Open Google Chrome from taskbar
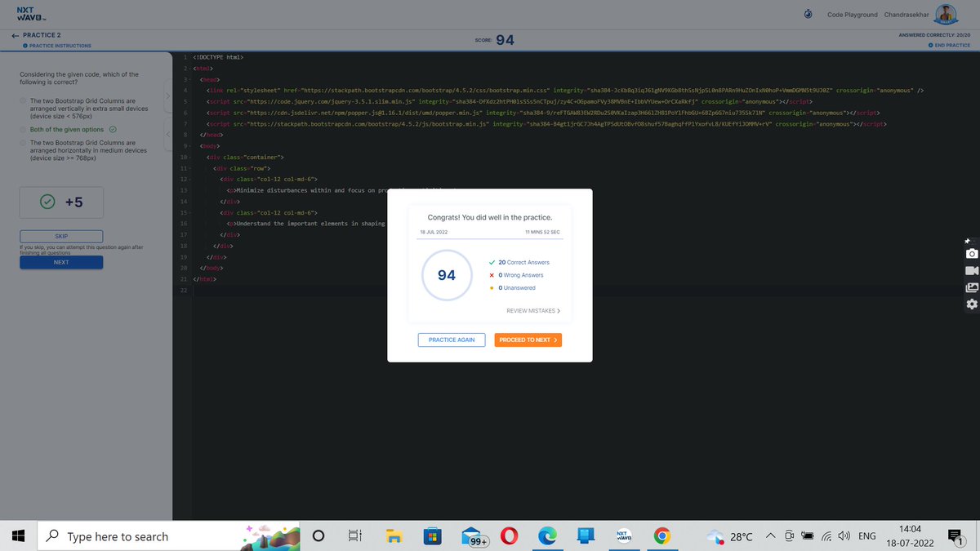Image resolution: width=980 pixels, height=551 pixels. tap(662, 536)
